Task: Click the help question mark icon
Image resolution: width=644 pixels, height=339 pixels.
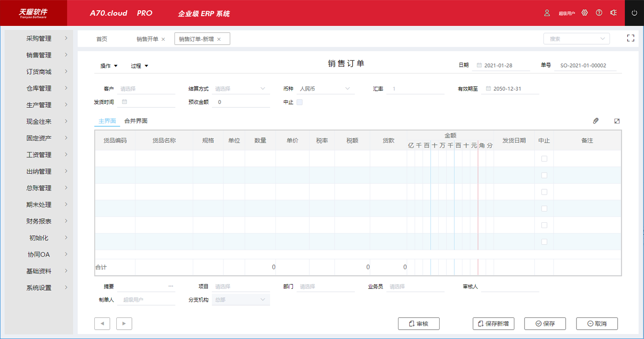Action: [599, 13]
